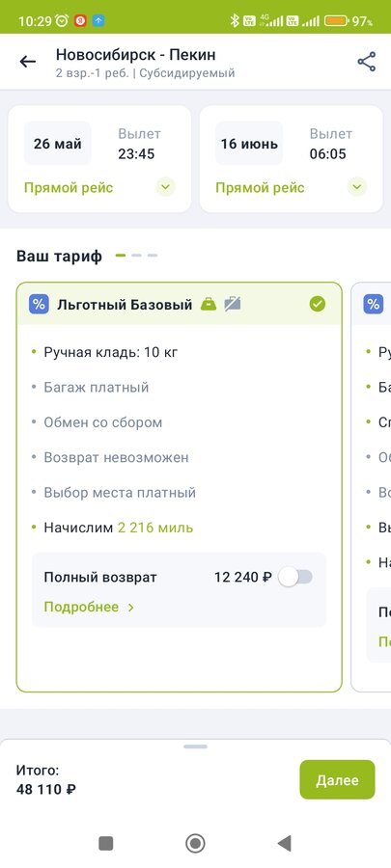The image size is (391, 868).
Task: Expand the 26 май flight details chevron
Action: (x=165, y=188)
